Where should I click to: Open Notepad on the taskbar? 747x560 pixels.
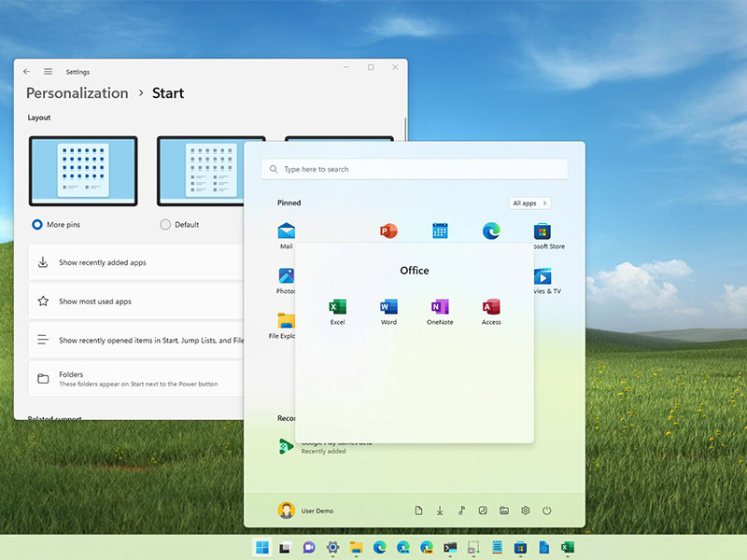tap(497, 548)
